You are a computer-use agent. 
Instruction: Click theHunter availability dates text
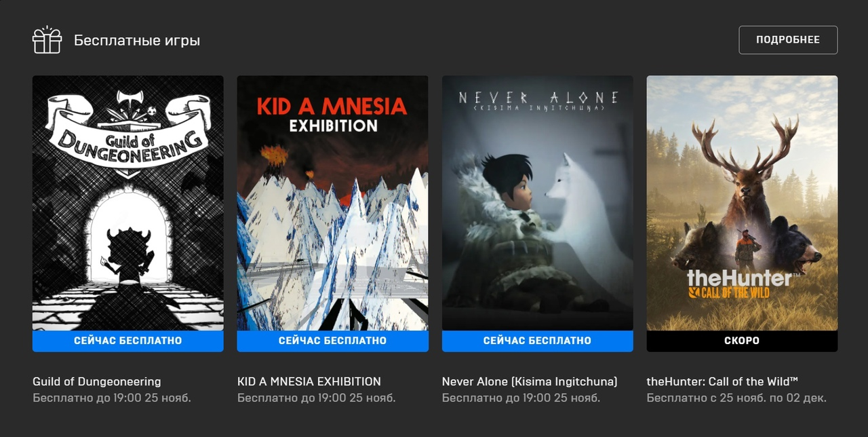coord(736,398)
